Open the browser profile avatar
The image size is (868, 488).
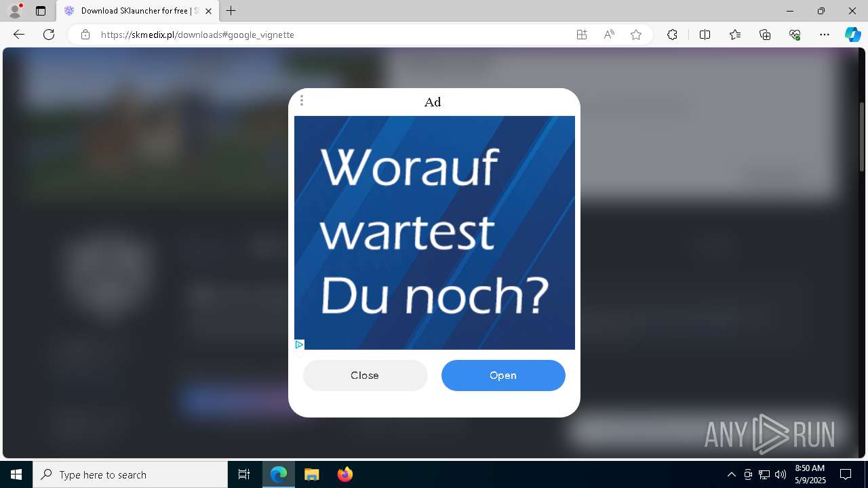click(x=15, y=11)
